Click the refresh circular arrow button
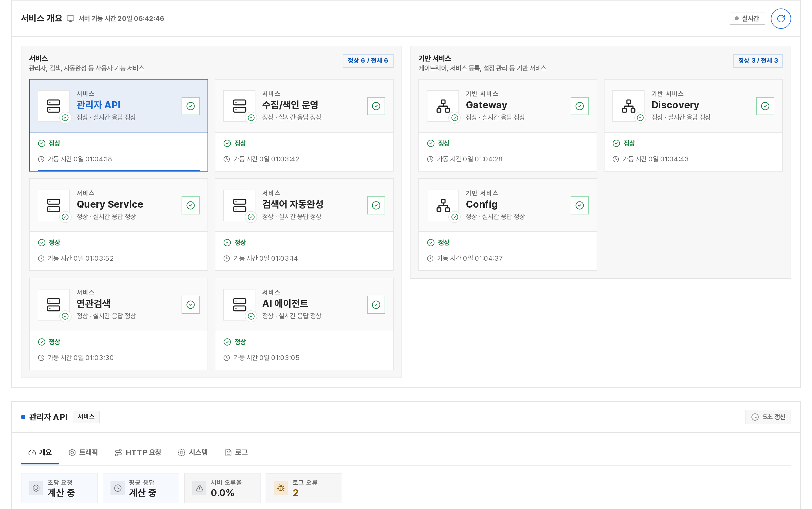The height and width of the screenshot is (509, 812). (780, 19)
